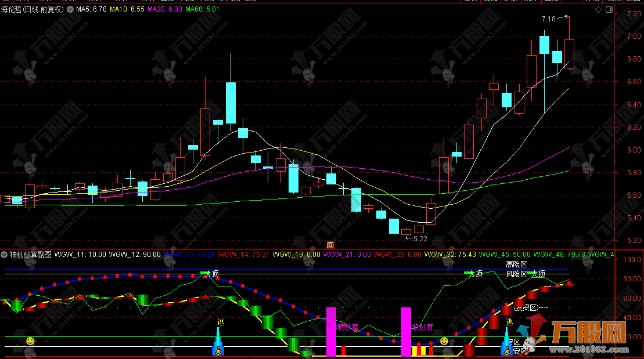Click the panel layout icon at top-right
This screenshot has width=644, height=359.
pos(609,9)
